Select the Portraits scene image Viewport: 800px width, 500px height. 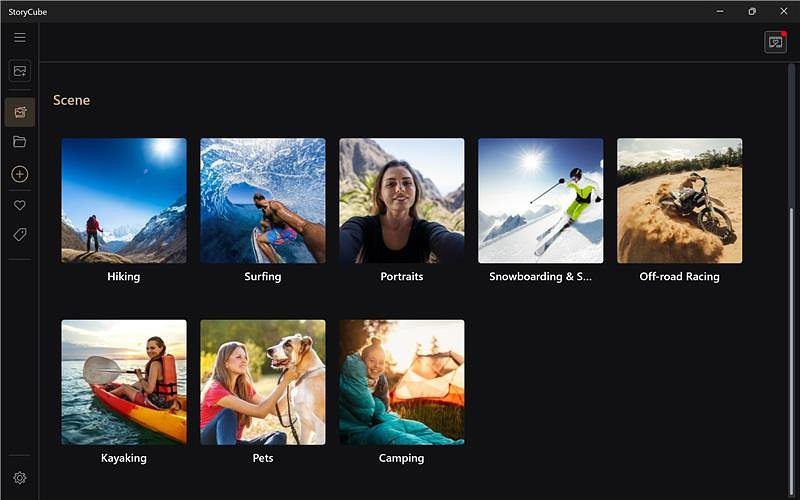(402, 200)
